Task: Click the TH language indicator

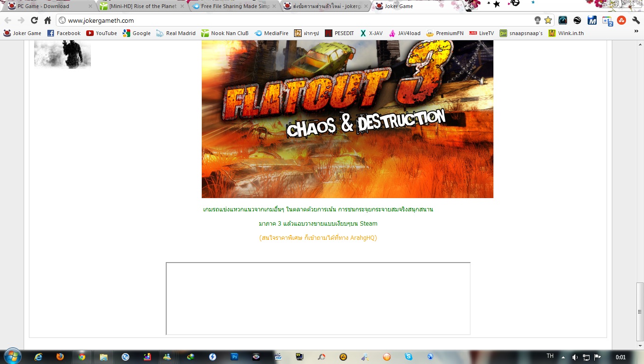Action: (550, 356)
